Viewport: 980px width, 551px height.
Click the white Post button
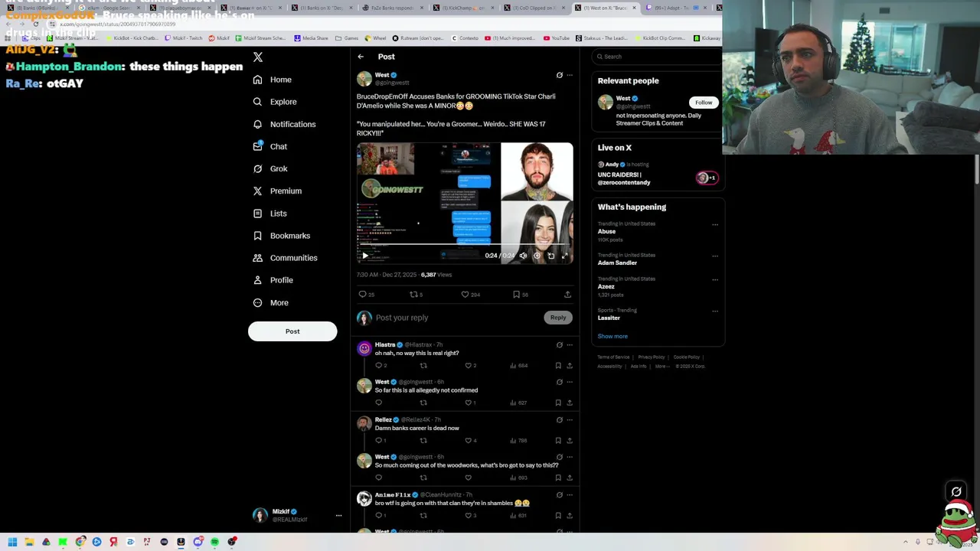tap(292, 331)
